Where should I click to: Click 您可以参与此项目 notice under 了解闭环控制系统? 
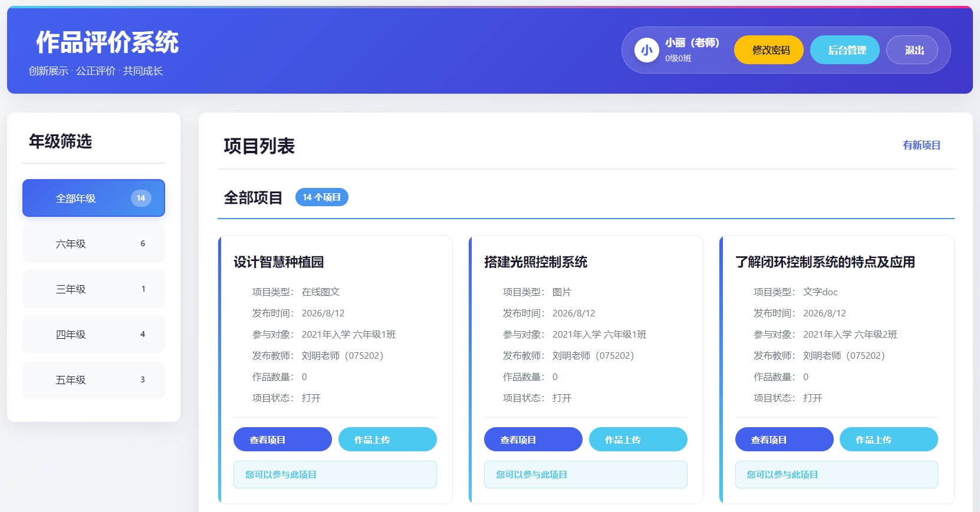837,474
